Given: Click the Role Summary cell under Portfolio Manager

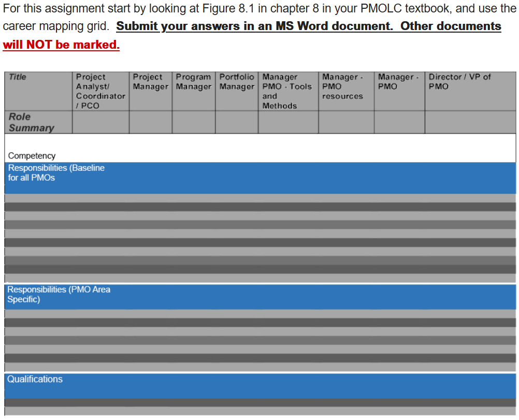Looking at the screenshot, I should pyautogui.click(x=236, y=122).
